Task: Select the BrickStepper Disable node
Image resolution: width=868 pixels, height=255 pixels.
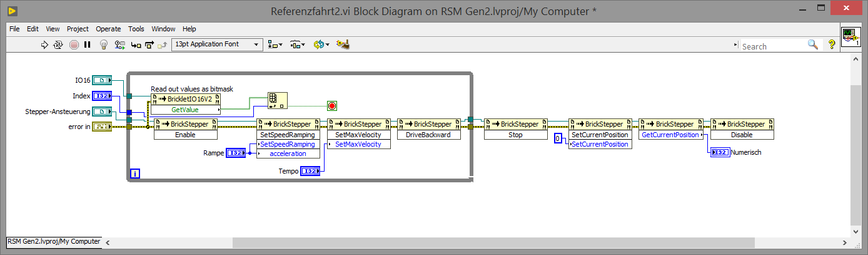Action: [x=742, y=129]
